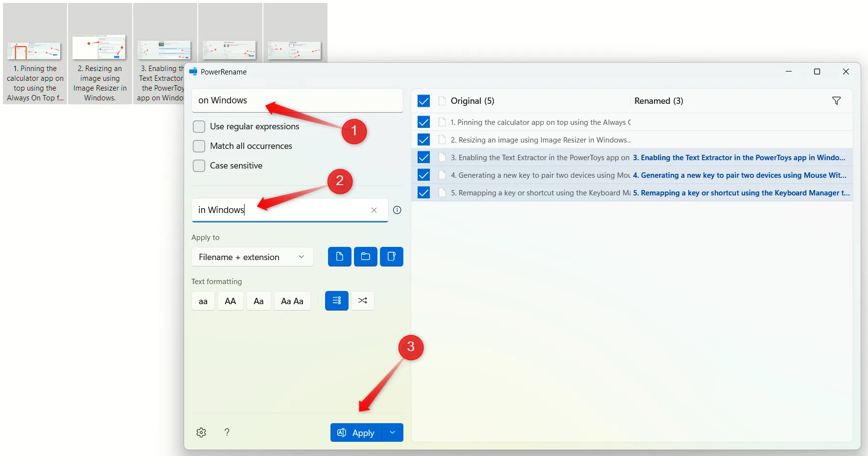The image size is (868, 456).
Task: Open the 'Filename + extension' dropdown
Action: point(252,257)
